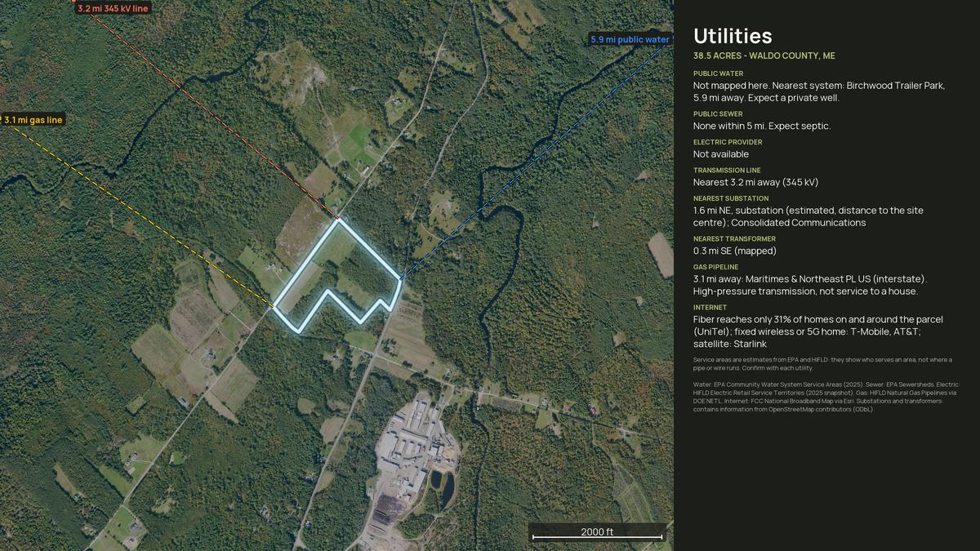The image size is (980, 551).
Task: Click the '3.1 mi gas line' map label
Action: coord(32,120)
